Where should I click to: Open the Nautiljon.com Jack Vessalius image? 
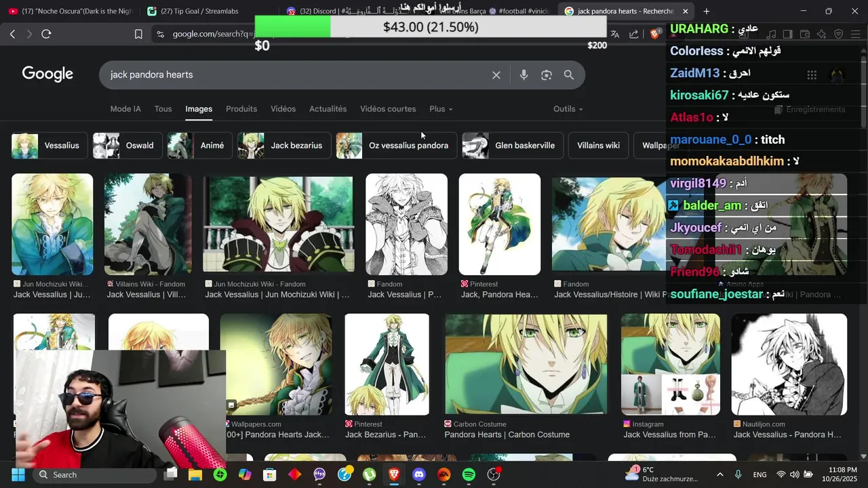point(789,364)
